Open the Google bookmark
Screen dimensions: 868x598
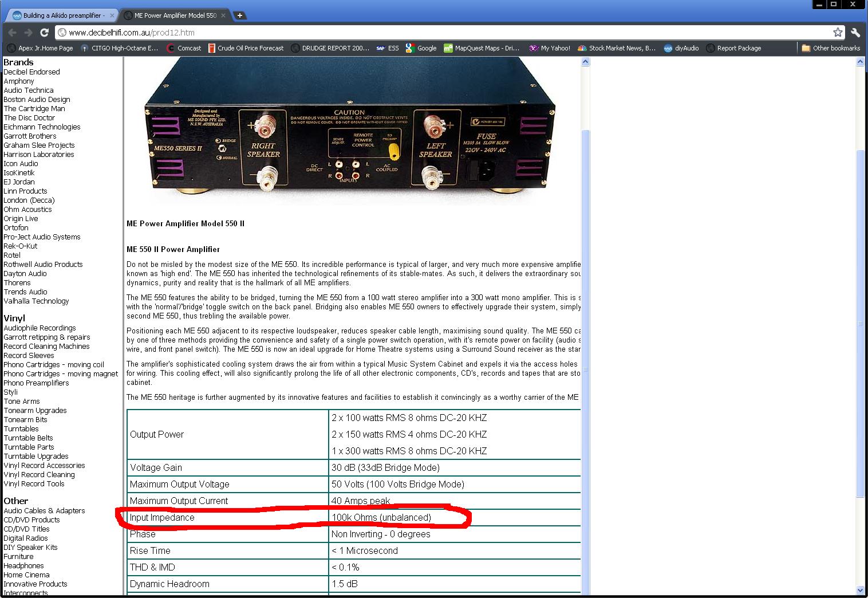tap(421, 48)
